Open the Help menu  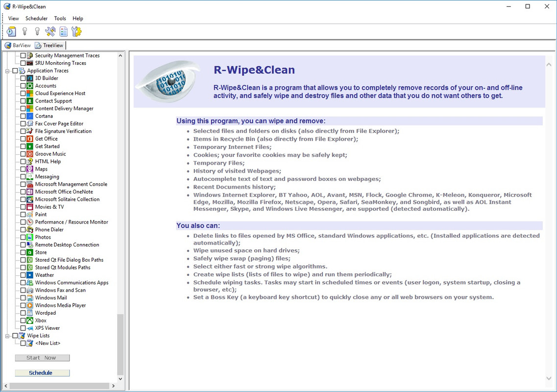tap(78, 19)
